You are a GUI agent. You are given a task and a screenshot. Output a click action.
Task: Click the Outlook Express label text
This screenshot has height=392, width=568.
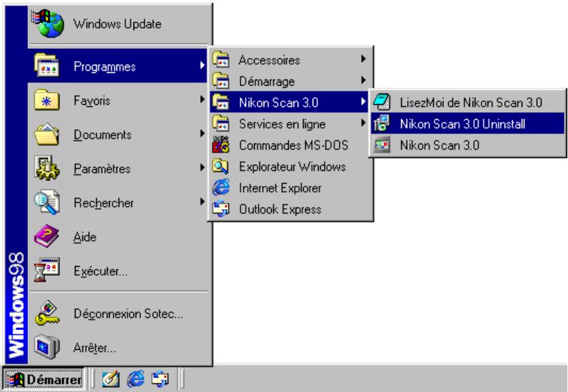(280, 209)
